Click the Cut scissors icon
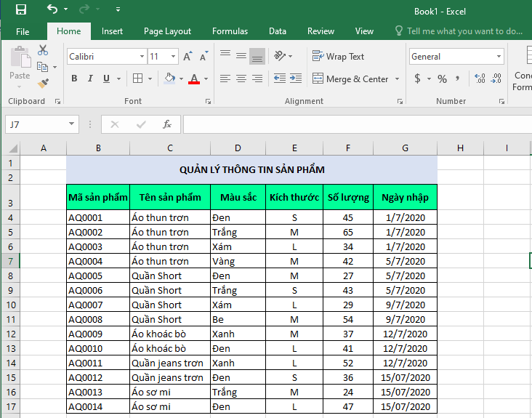The height and width of the screenshot is (418, 532). pyautogui.click(x=43, y=50)
